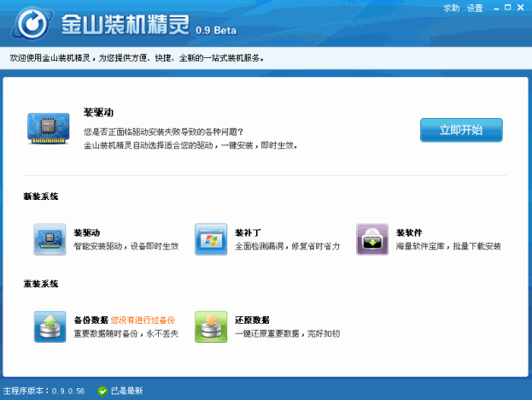Image resolution: width=532 pixels, height=400 pixels.
Task: Open the 装补丁 patch icon
Action: [211, 239]
